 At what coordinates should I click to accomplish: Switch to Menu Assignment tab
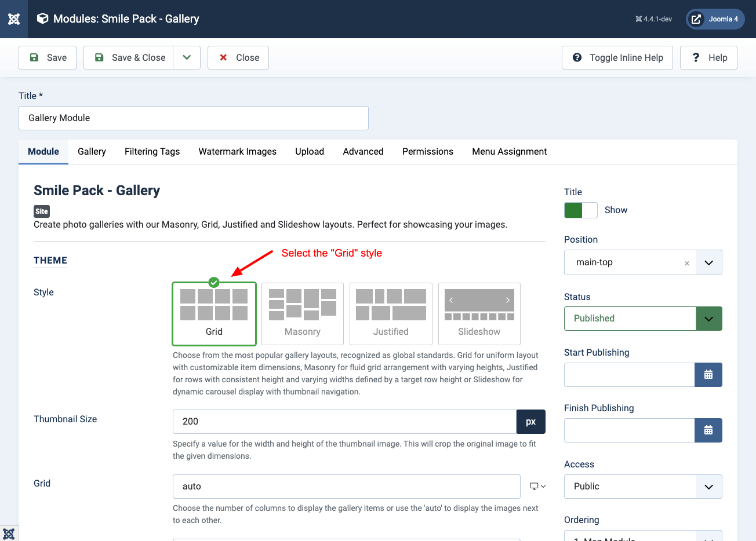pos(510,152)
